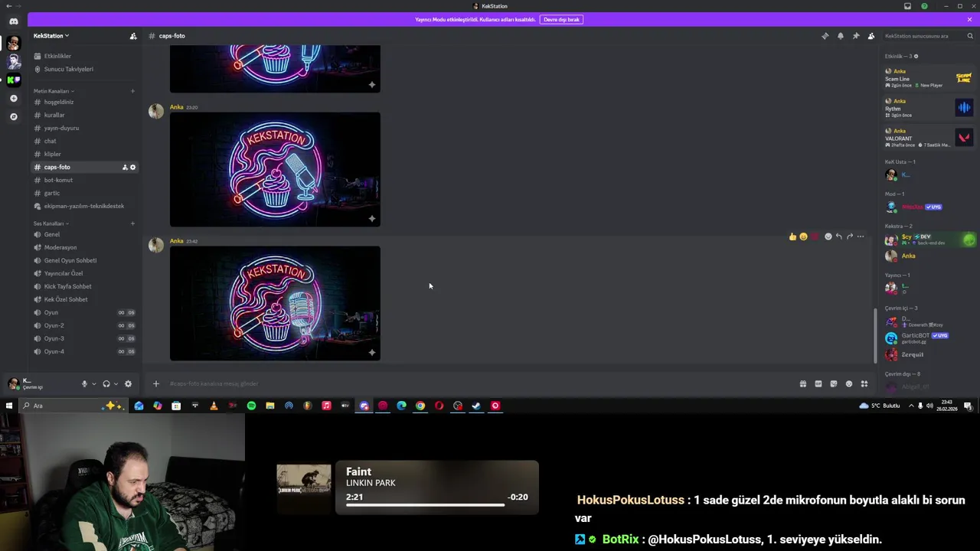
Task: Add a reaction via the emoji picker icon
Action: (828, 236)
